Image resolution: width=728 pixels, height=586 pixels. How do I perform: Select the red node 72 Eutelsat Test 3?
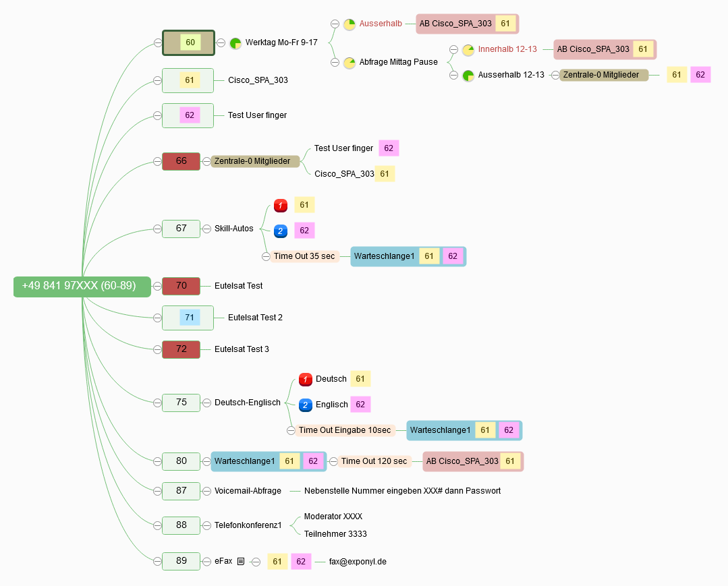click(x=181, y=349)
